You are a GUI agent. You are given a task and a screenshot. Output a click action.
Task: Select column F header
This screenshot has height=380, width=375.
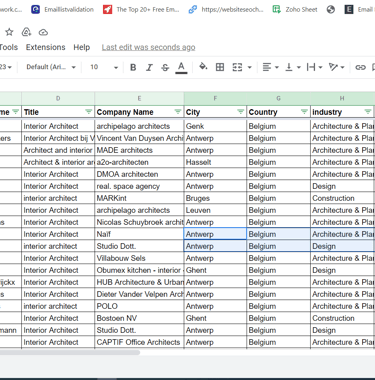(x=215, y=98)
